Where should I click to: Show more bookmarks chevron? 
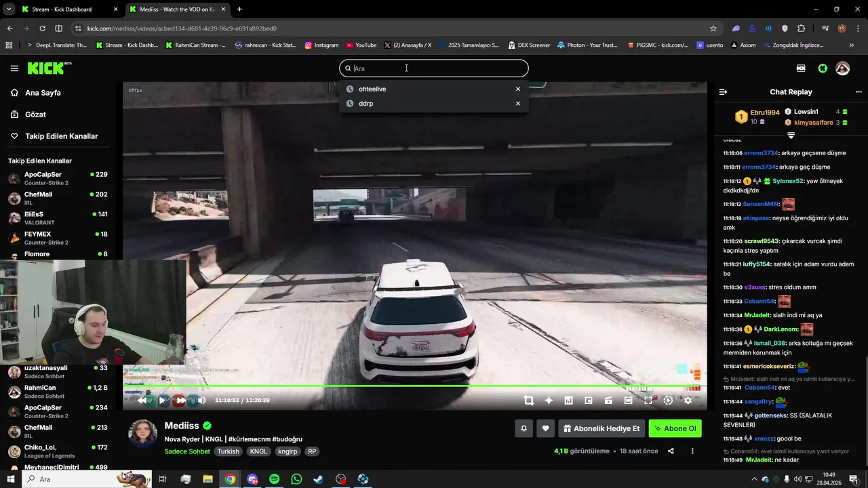pos(852,45)
